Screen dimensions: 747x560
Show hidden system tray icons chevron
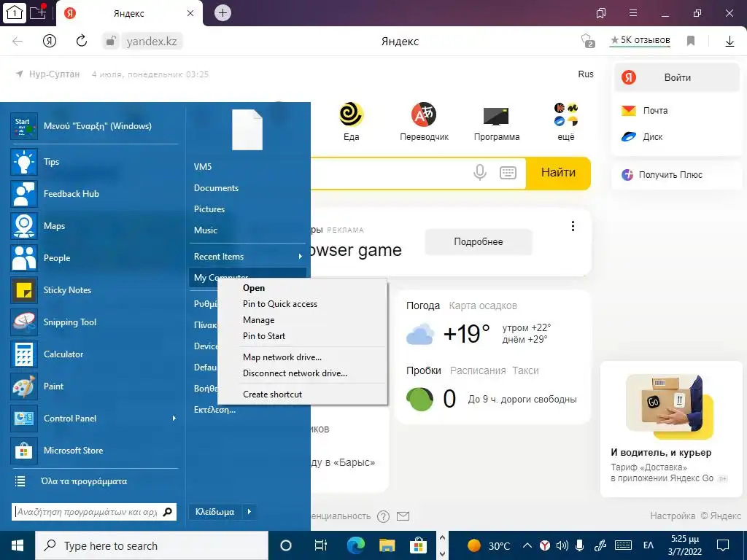click(x=527, y=545)
